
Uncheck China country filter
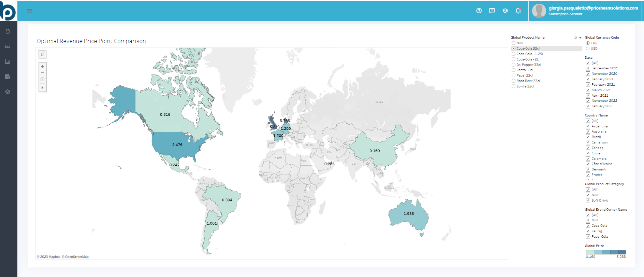click(x=588, y=153)
